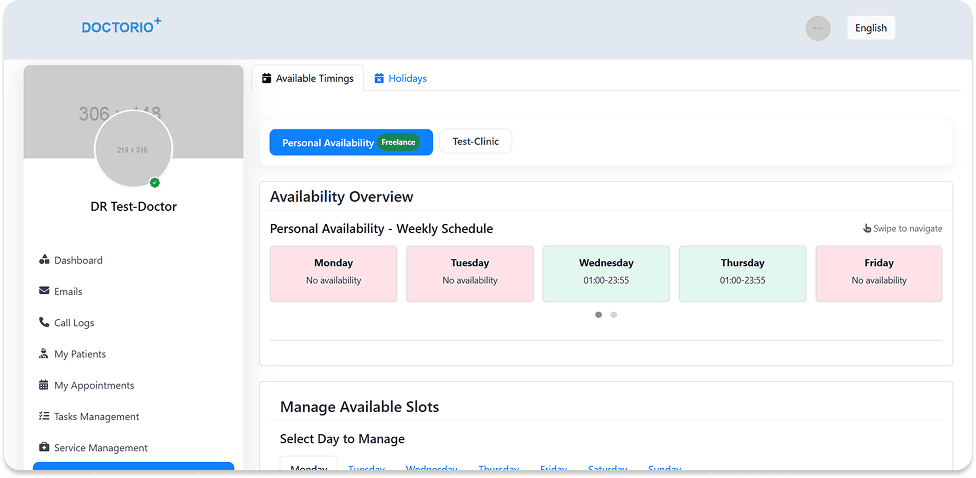Go to second carousel page dot
976x478 pixels.
614,314
